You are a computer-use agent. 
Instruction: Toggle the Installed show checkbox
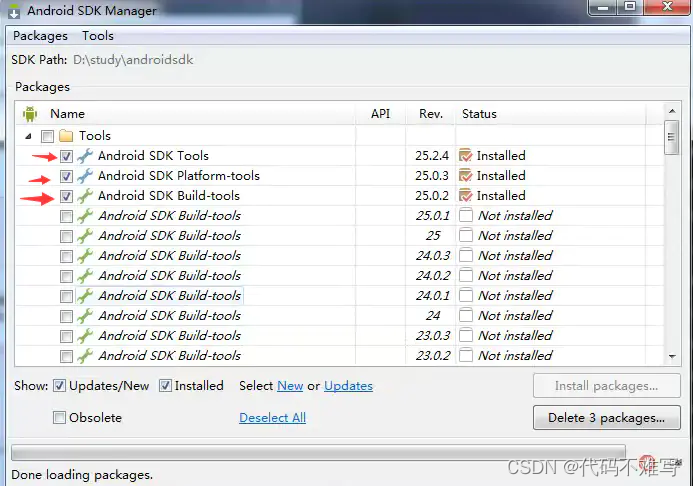[x=165, y=386]
